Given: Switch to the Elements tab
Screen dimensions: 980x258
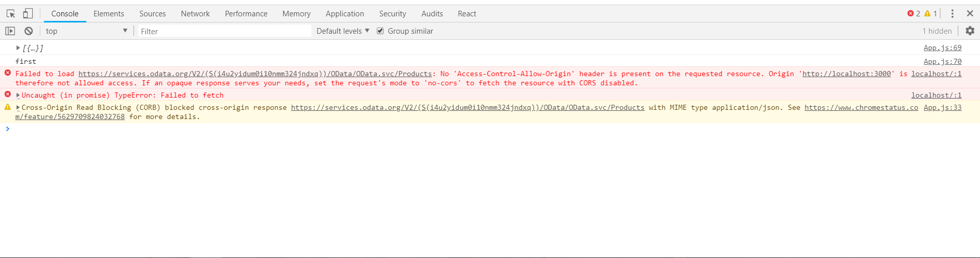Looking at the screenshot, I should tap(109, 14).
